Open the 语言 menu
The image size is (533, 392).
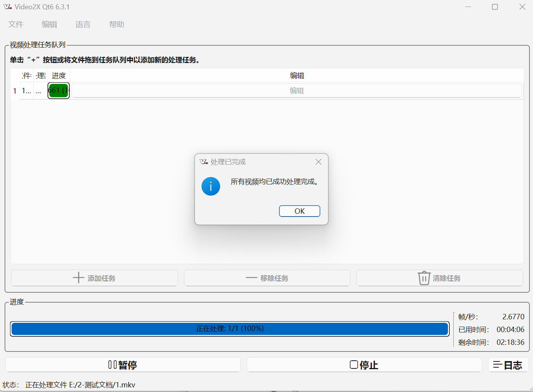pyautogui.click(x=83, y=24)
